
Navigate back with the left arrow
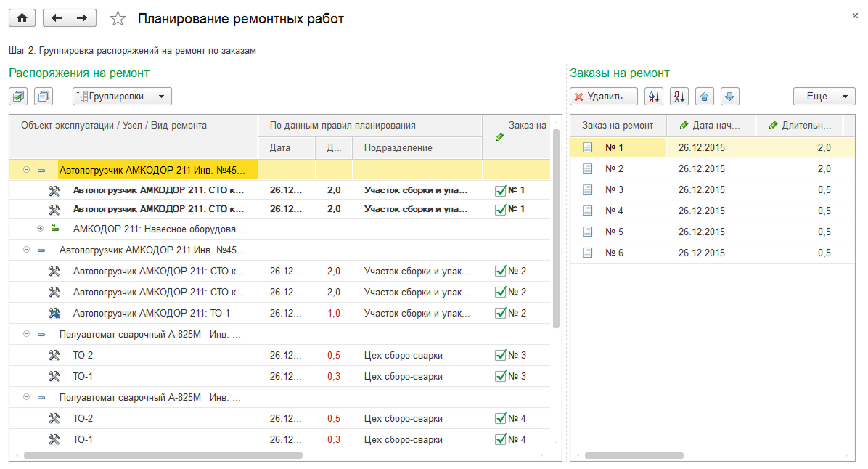coord(57,17)
